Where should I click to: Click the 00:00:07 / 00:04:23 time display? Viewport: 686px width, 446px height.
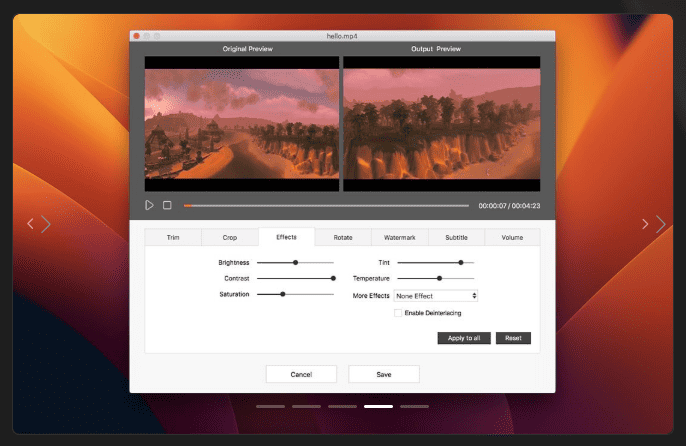(x=509, y=206)
